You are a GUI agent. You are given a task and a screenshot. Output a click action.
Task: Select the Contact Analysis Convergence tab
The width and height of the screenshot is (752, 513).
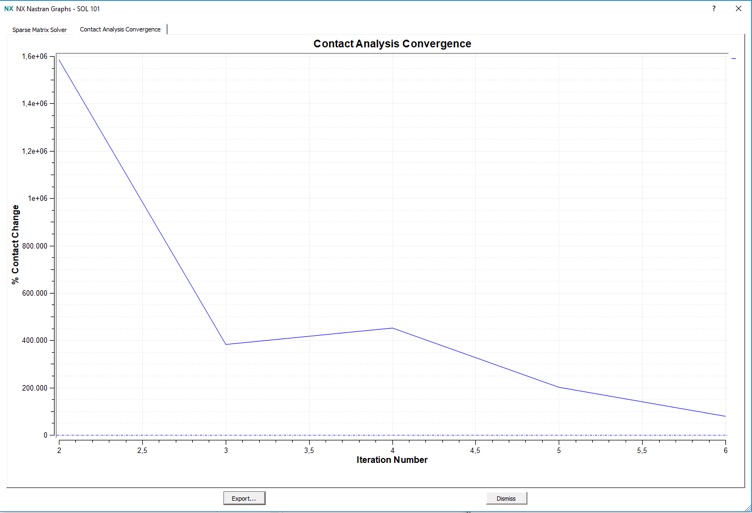120,30
